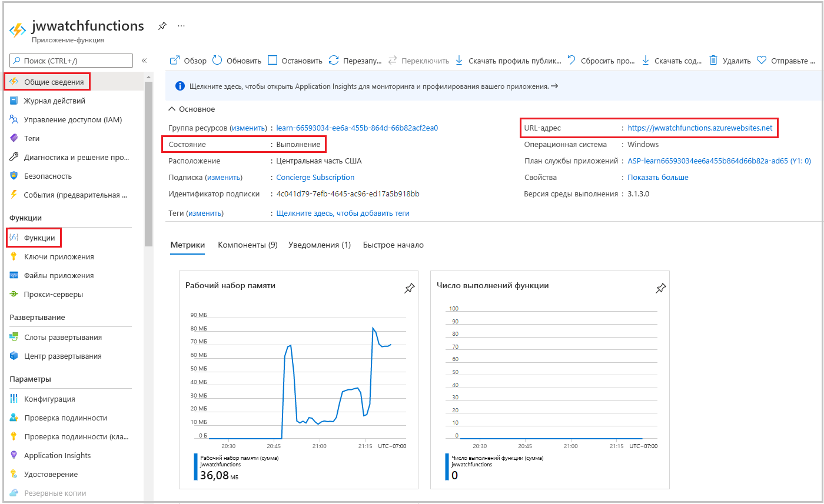Viewport: 824px width, 504px height.
Task: Open События lightning icon item
Action: (14, 195)
